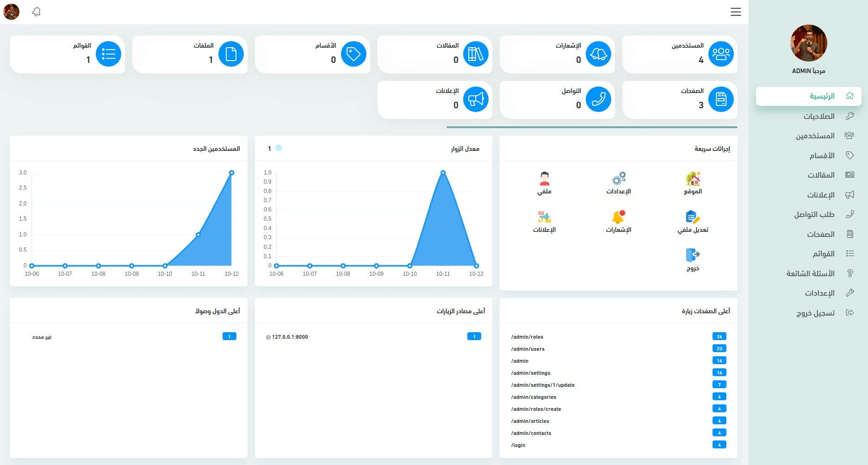Click the /admin/contacts page entry
868x465 pixels.
(531, 433)
